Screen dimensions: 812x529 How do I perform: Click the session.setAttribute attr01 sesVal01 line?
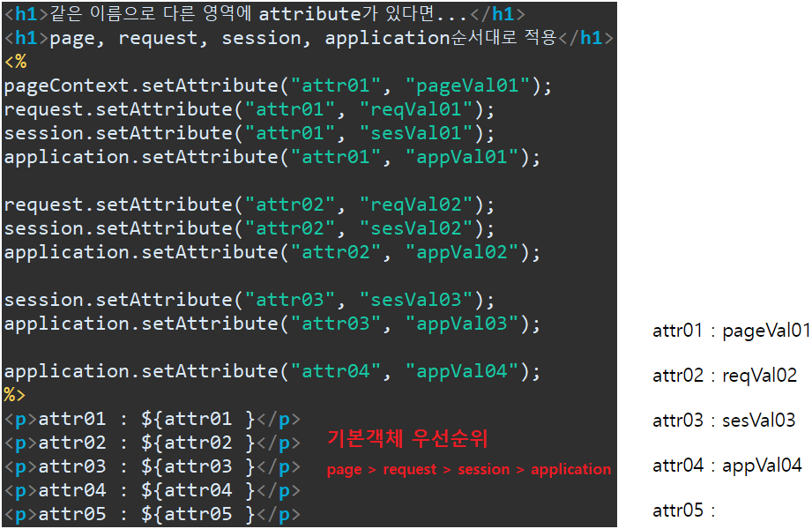pos(250,134)
